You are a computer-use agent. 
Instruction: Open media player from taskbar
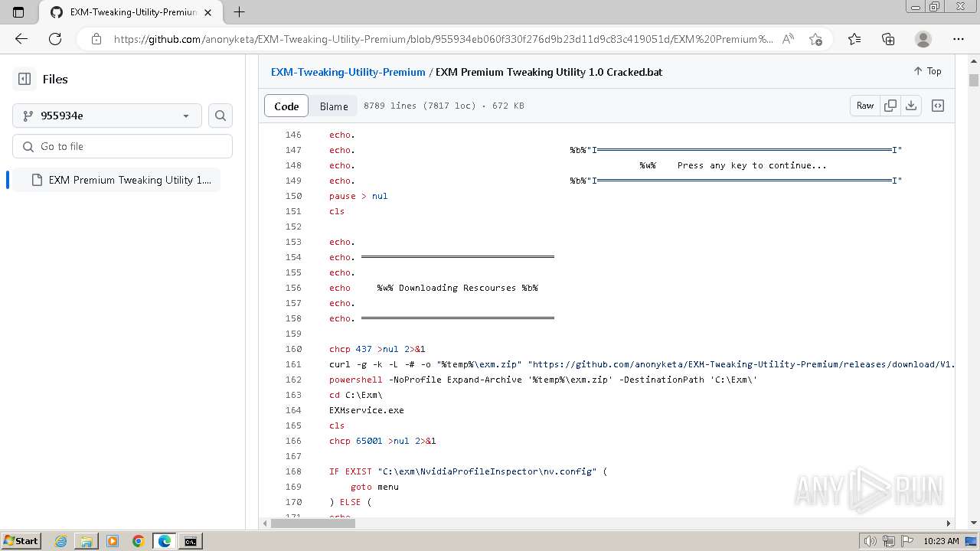(x=113, y=541)
